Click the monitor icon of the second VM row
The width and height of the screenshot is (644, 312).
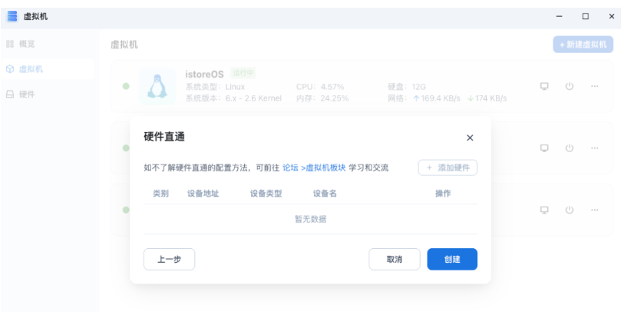[544, 148]
